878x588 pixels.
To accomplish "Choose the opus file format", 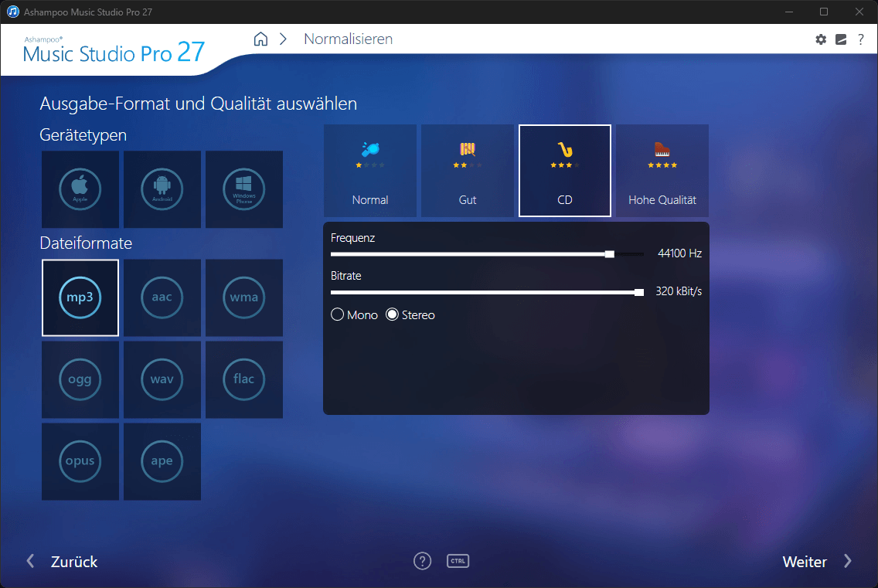I will coord(80,461).
